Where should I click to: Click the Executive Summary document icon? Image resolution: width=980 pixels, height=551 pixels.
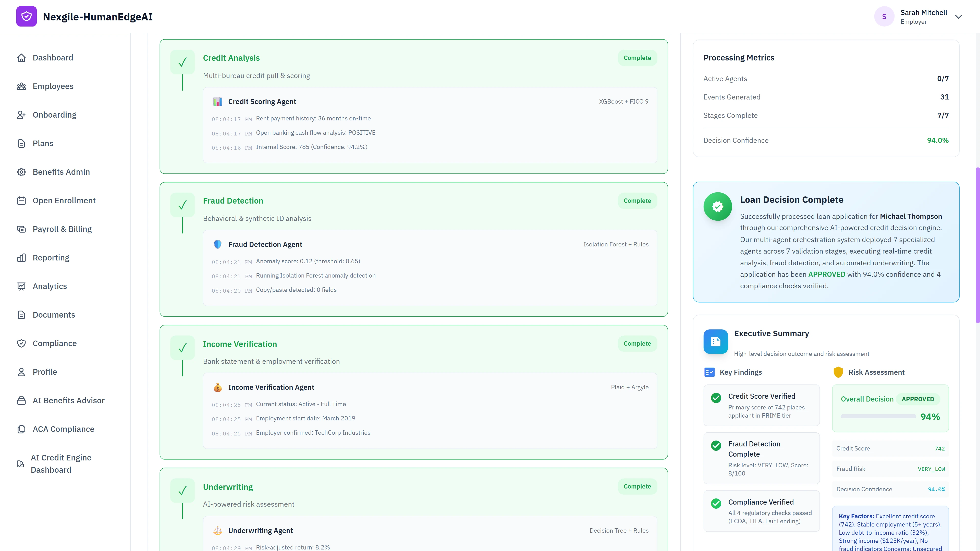click(x=715, y=341)
